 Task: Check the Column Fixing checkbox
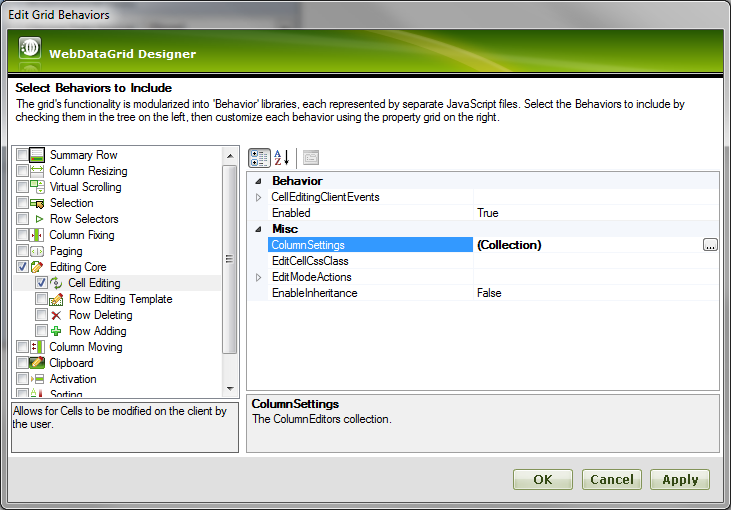(x=22, y=234)
